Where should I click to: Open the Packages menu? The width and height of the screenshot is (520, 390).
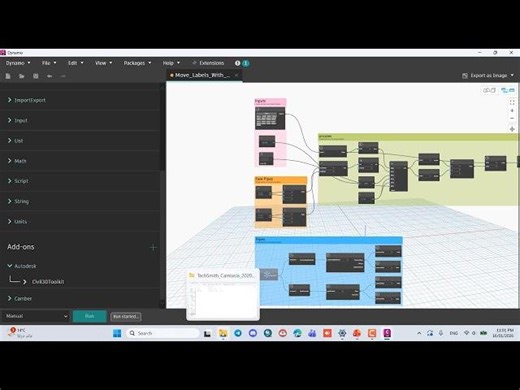(137, 63)
